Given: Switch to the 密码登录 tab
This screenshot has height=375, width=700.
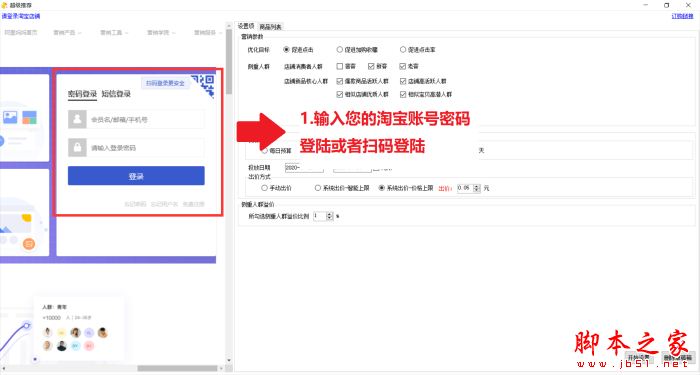Looking at the screenshot, I should (x=82, y=94).
